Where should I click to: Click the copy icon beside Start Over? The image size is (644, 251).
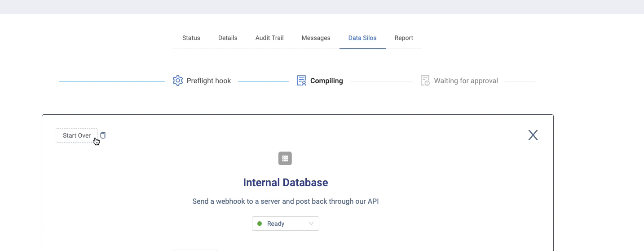103,135
